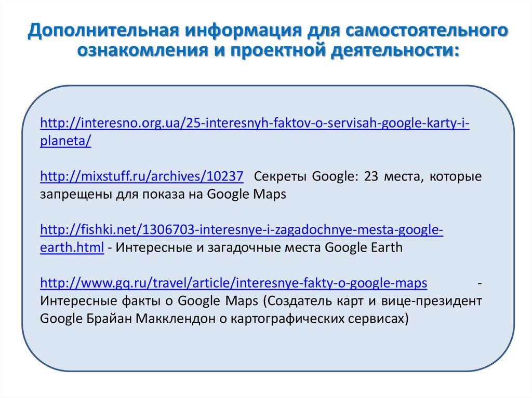This screenshot has width=532, height=398.
Task: Click the text 'запрещены для показа на Google Maps'
Action: coord(163,194)
